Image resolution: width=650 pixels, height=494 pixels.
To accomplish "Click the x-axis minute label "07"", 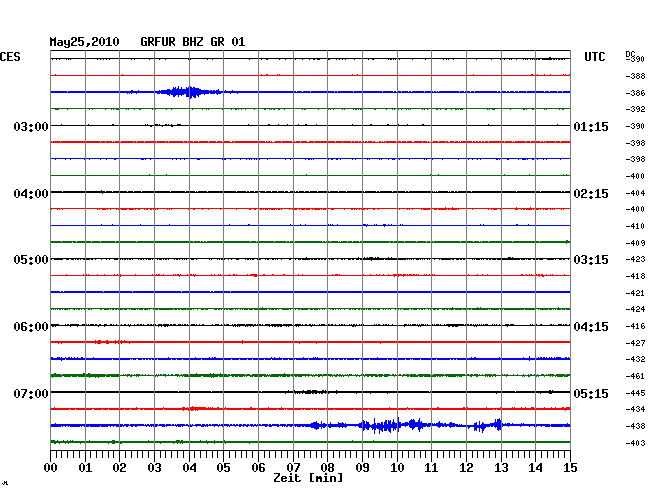I will coord(293,468).
